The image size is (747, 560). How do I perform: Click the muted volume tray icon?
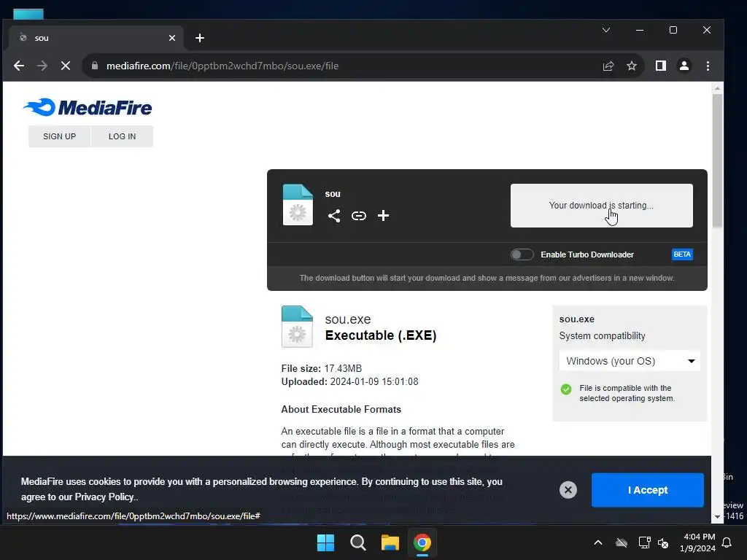point(662,542)
